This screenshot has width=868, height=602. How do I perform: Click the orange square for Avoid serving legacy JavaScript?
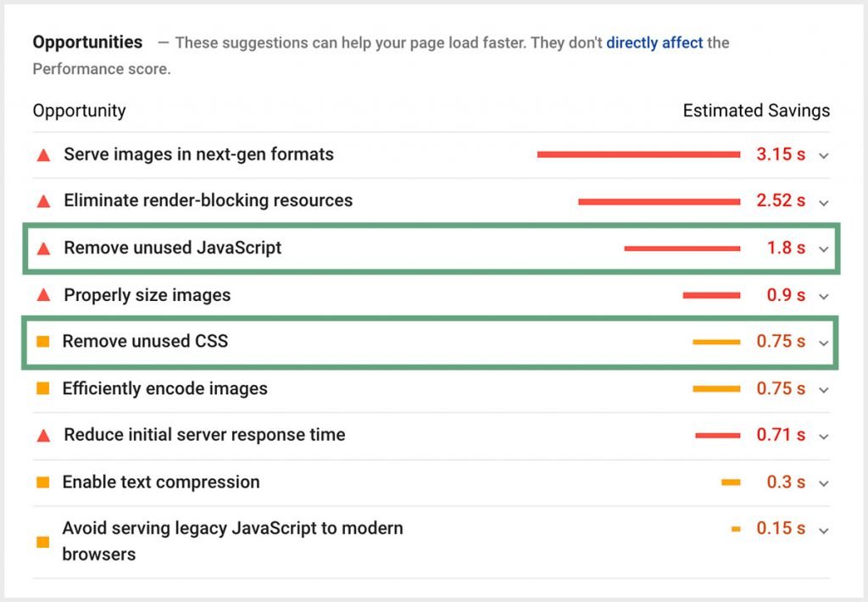(42, 541)
